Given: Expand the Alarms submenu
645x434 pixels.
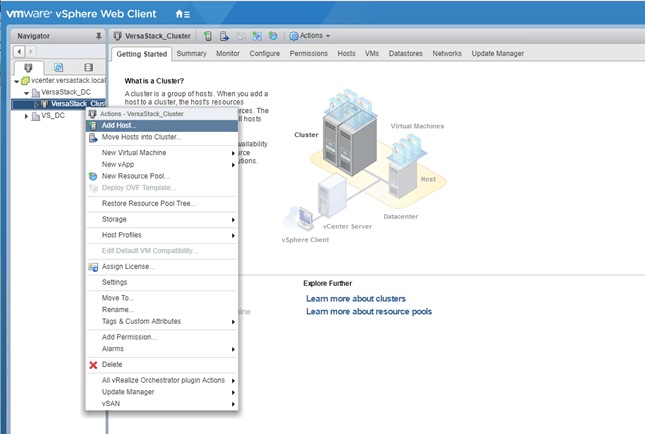Looking at the screenshot, I should 233,349.
